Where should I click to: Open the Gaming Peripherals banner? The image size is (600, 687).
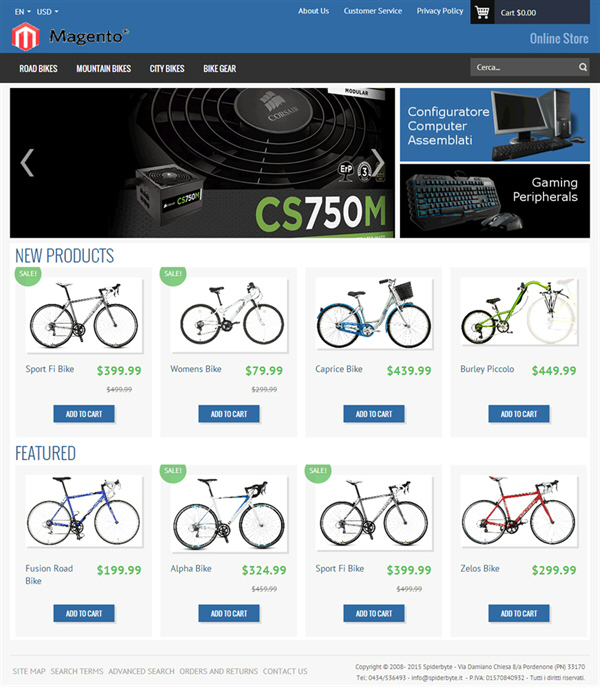(495, 201)
